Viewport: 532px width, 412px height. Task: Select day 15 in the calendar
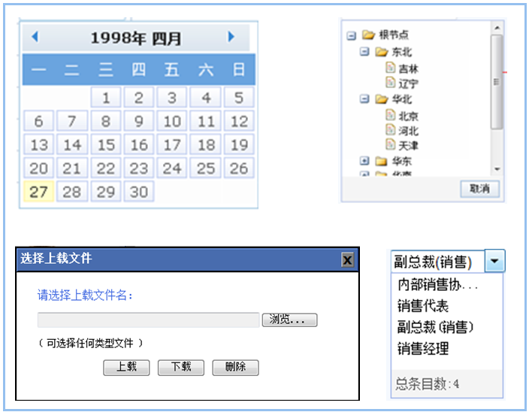[x=106, y=145]
